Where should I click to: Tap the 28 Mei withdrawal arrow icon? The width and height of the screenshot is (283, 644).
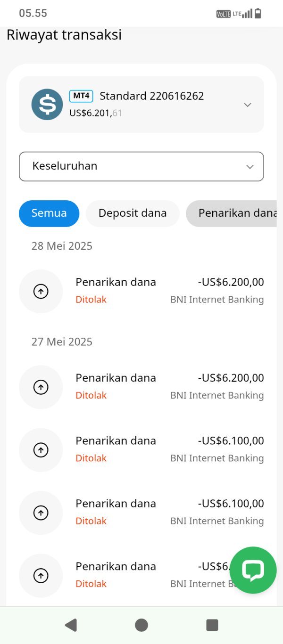41,292
